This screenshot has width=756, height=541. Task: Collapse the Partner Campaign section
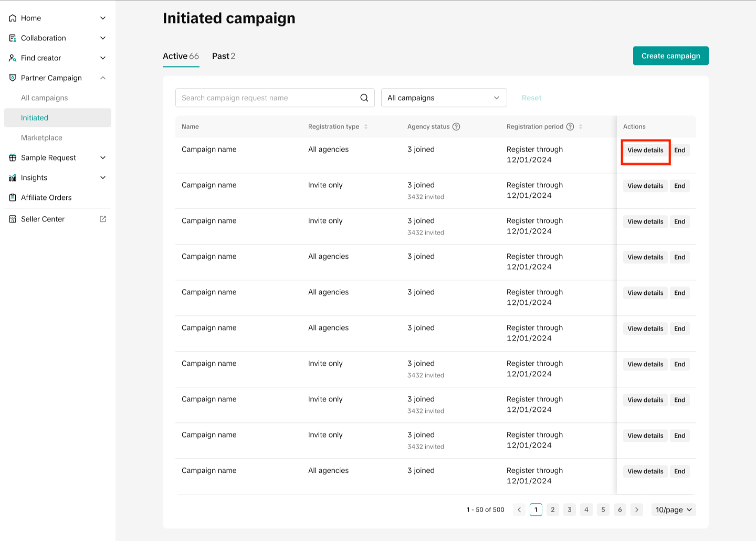pos(103,78)
